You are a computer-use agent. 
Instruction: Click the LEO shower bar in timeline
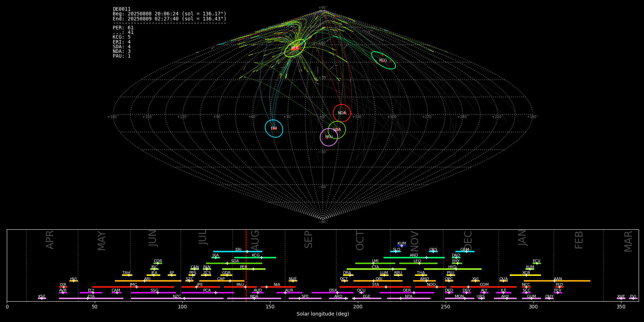[418, 263]
